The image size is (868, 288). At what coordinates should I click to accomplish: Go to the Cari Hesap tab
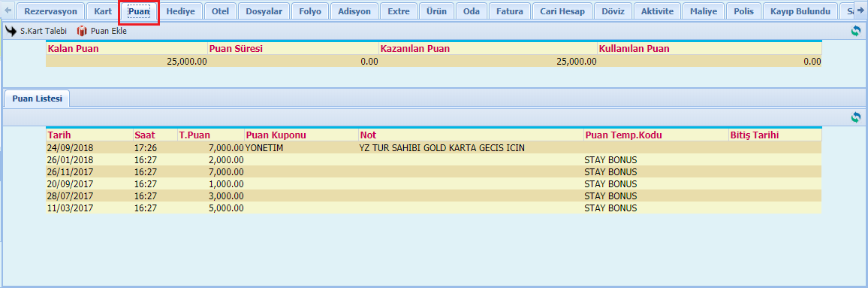pyautogui.click(x=562, y=11)
